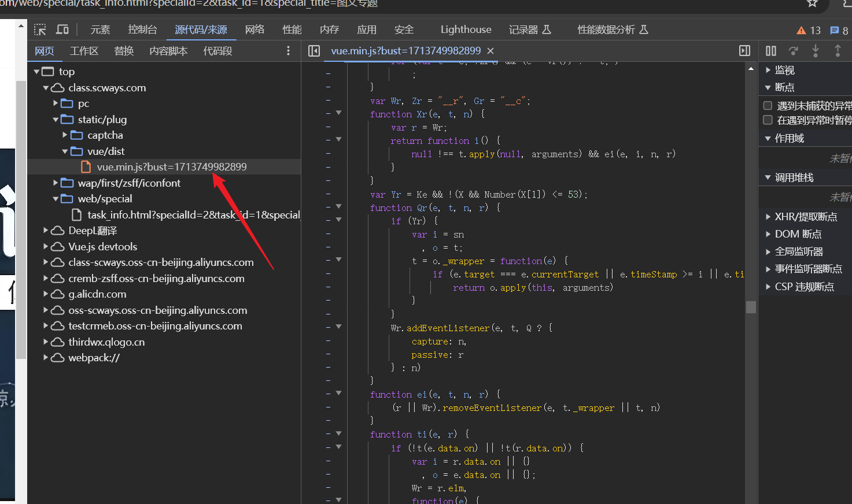Switch to the 元素 (Elements) tab
This screenshot has height=504, width=852.
(x=100, y=29)
